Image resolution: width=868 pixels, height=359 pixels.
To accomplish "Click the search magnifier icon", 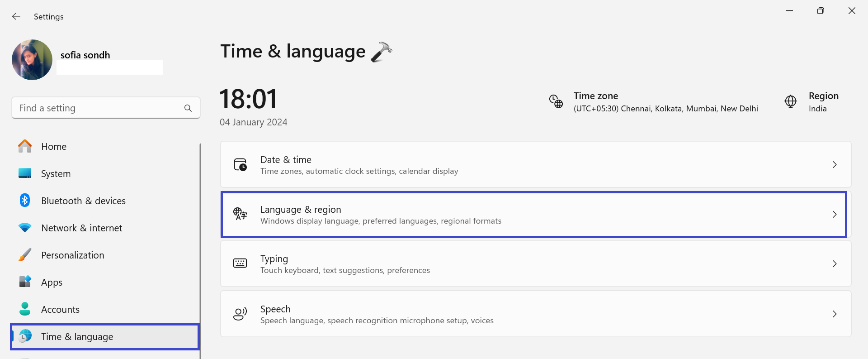I will click(x=188, y=108).
